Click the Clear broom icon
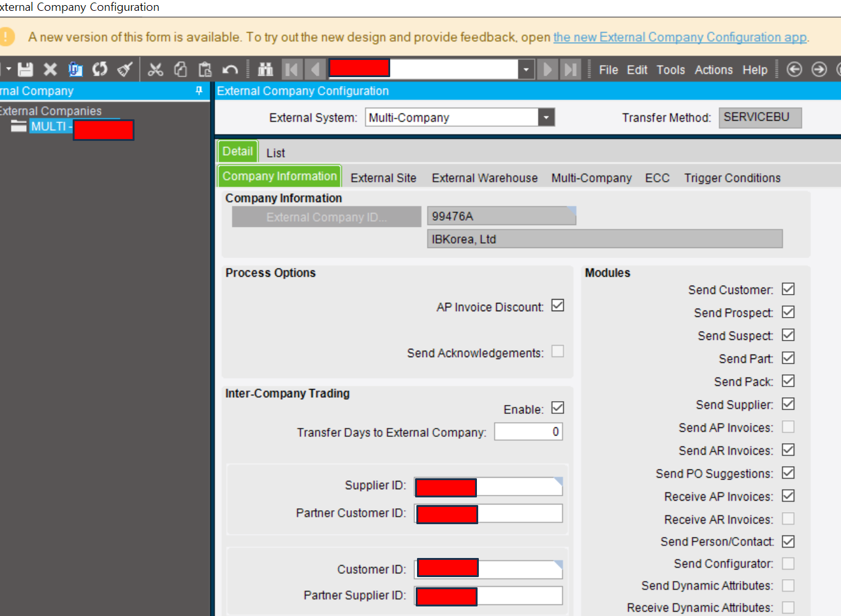This screenshot has height=616, width=841. coord(125,70)
